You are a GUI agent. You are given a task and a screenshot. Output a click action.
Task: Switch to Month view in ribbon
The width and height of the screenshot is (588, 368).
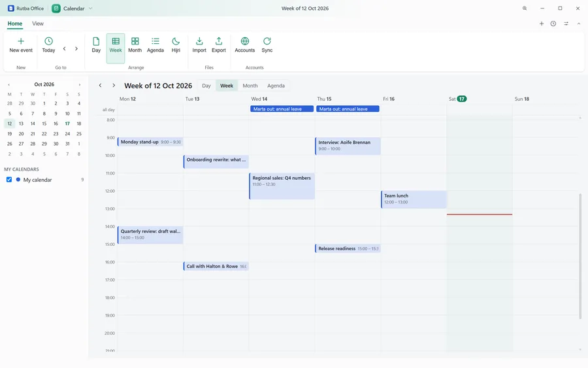[135, 45]
